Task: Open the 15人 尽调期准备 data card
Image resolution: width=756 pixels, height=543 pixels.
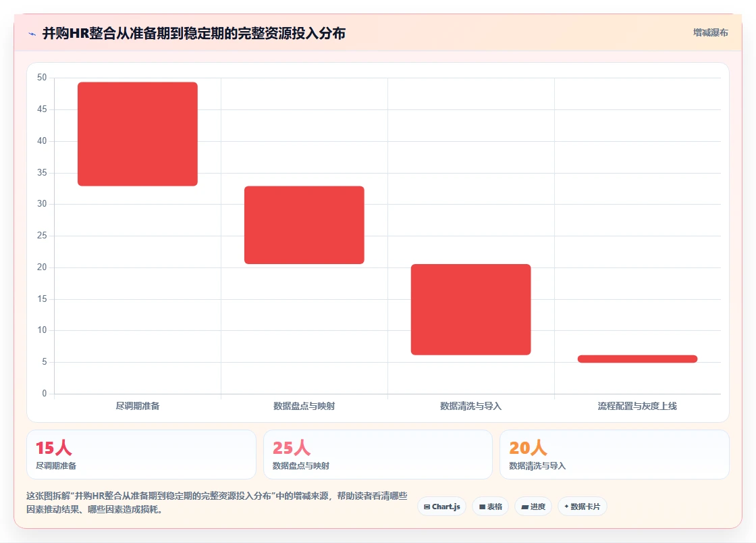Action: point(141,455)
